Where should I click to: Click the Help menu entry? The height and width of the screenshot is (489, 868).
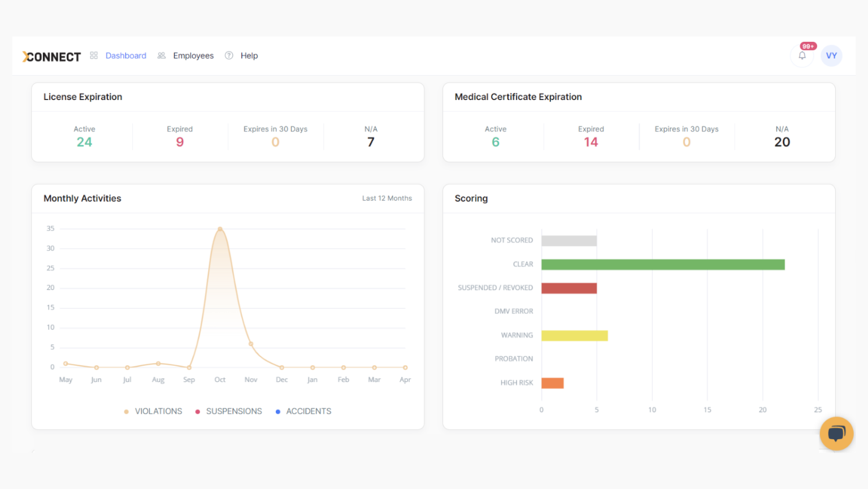tap(249, 55)
